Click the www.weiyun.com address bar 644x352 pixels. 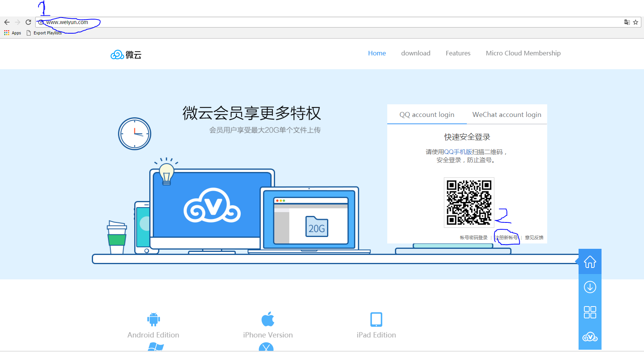[338, 22]
